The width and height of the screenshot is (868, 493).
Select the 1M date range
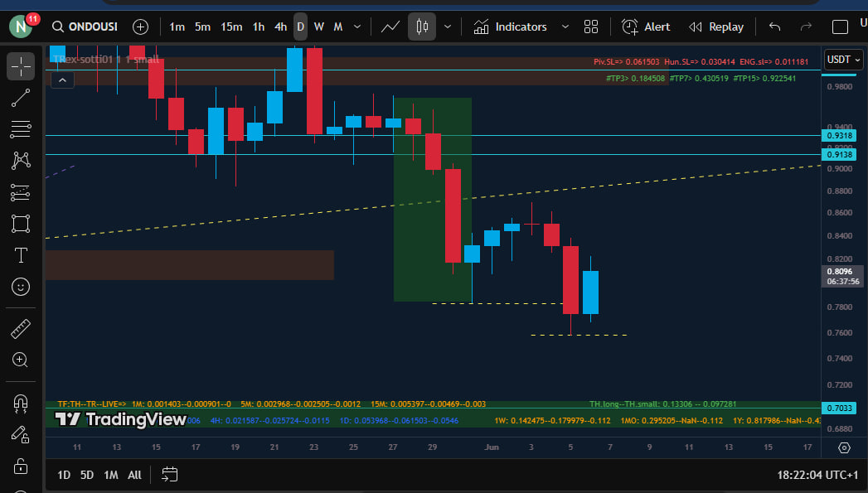110,476
